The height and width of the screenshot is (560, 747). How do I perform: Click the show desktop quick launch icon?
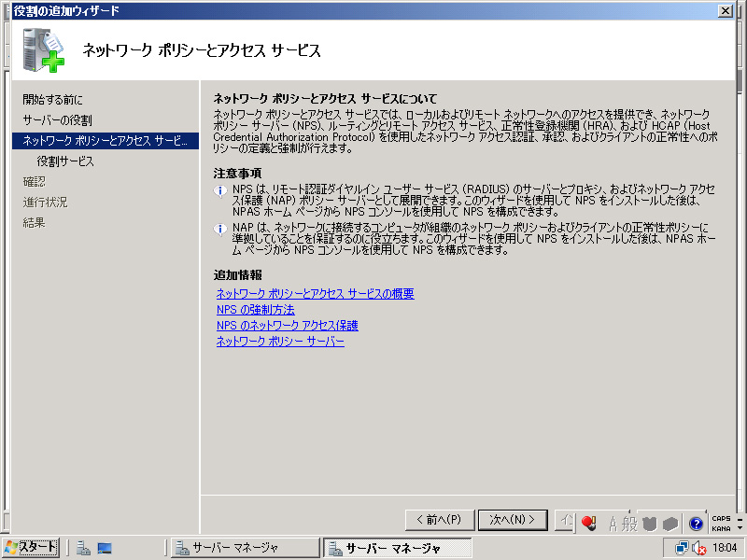(x=104, y=548)
